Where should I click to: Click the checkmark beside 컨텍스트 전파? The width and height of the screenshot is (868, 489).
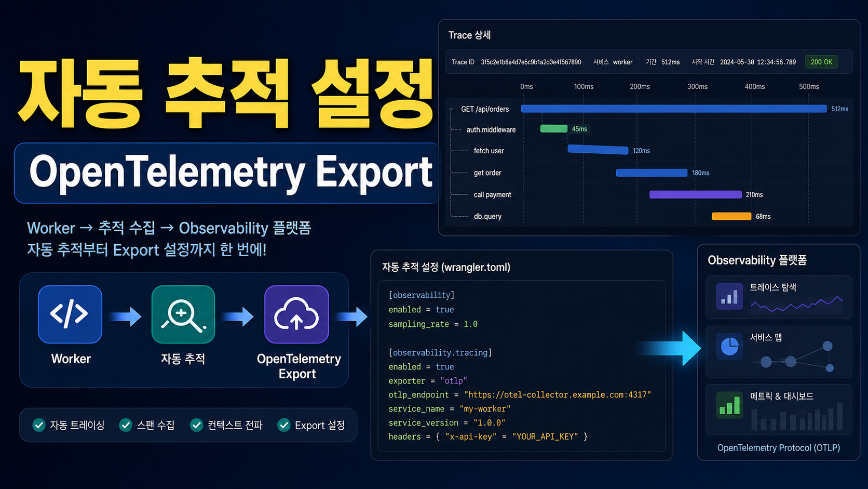coord(196,425)
